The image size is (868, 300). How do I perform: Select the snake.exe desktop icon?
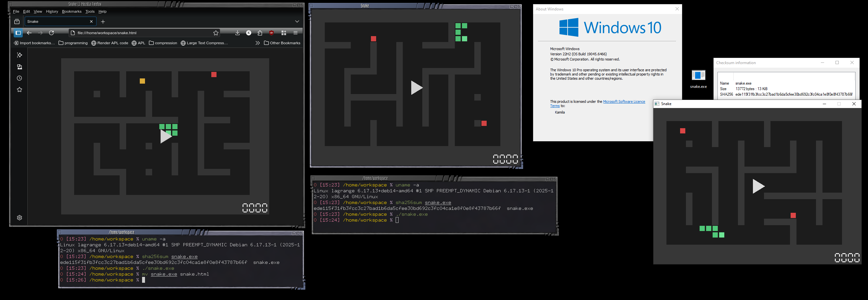698,77
